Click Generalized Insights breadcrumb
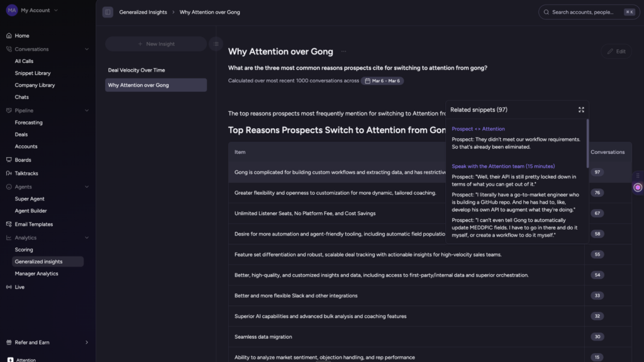644x362 pixels. click(143, 12)
